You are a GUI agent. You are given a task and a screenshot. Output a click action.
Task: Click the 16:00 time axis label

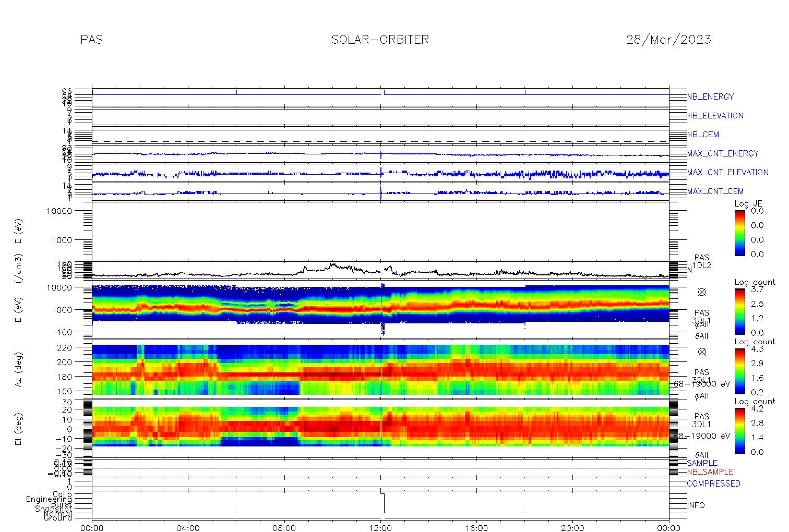click(x=476, y=527)
